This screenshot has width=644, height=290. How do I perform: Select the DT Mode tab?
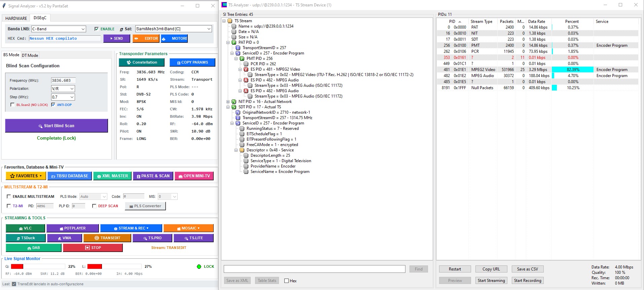[x=30, y=55]
